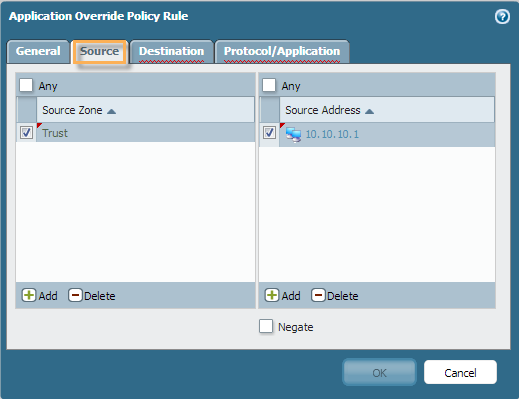Click the Delete label under Source Address
The image size is (519, 399).
(343, 296)
